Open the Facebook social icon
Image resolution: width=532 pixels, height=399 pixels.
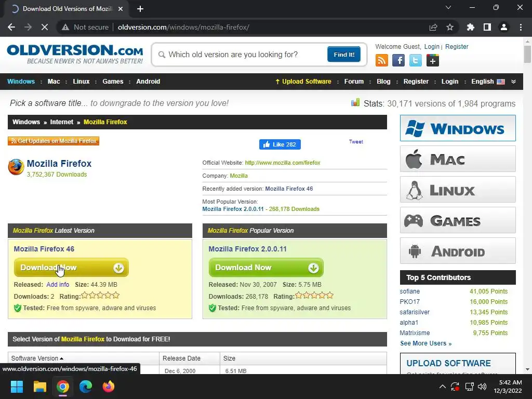[x=398, y=60]
